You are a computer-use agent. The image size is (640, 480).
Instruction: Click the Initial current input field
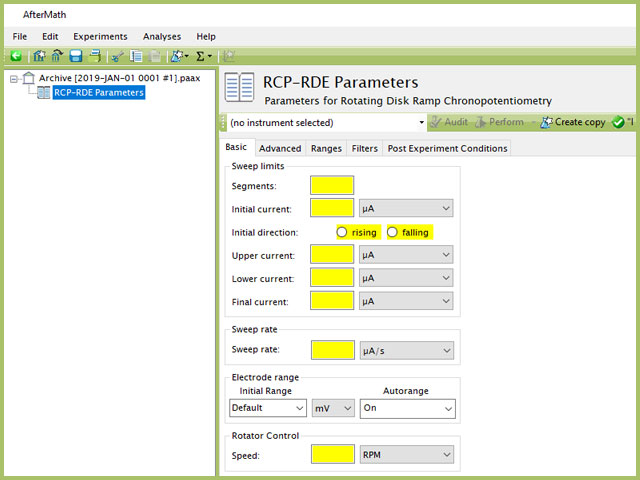[x=332, y=208]
